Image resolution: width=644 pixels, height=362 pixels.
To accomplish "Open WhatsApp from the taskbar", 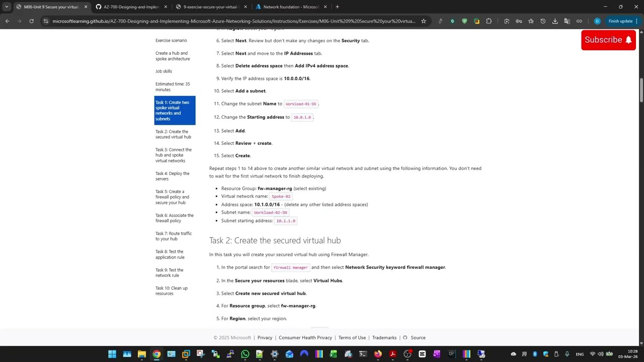I will pos(245,354).
